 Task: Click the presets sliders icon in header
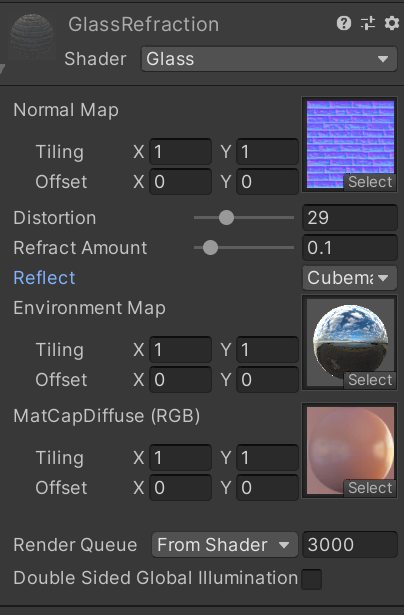tap(368, 24)
